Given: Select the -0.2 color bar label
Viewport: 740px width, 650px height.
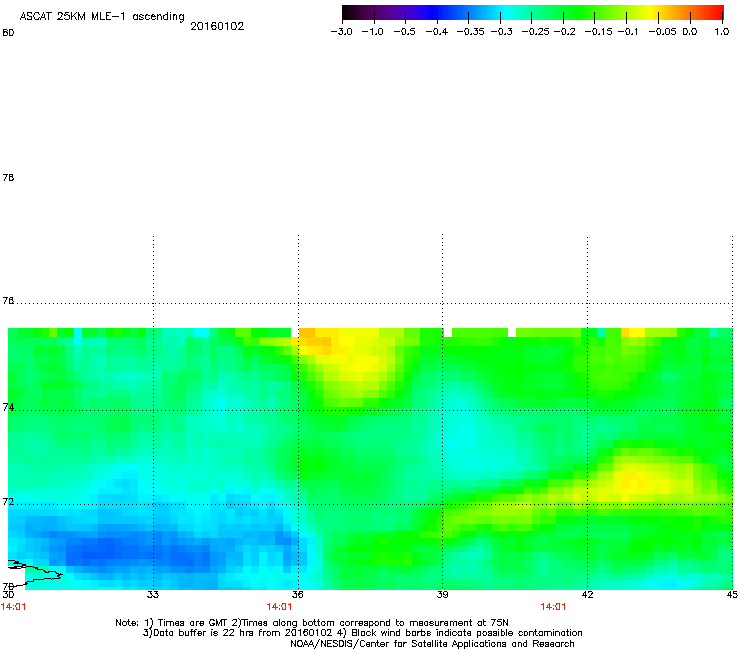Looking at the screenshot, I should [x=564, y=32].
